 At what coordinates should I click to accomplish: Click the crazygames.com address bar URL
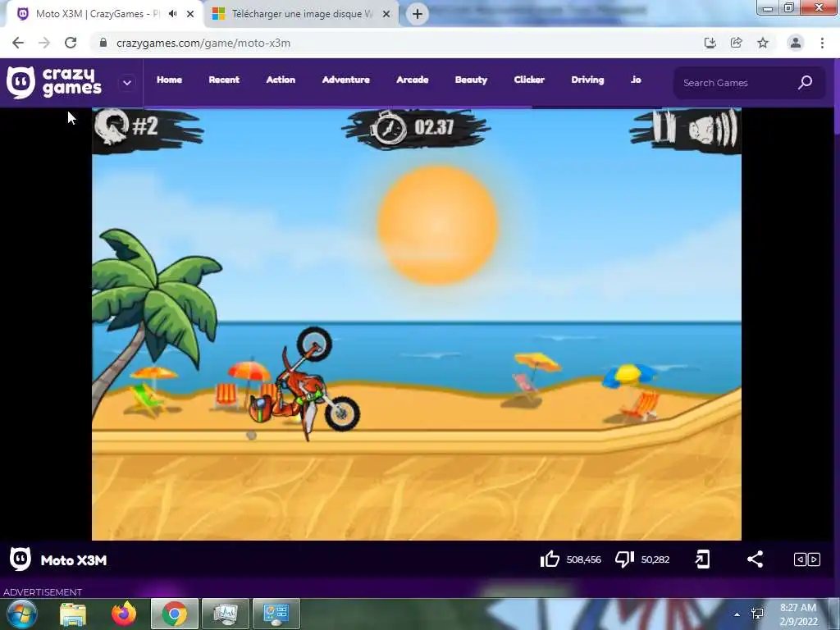[203, 43]
